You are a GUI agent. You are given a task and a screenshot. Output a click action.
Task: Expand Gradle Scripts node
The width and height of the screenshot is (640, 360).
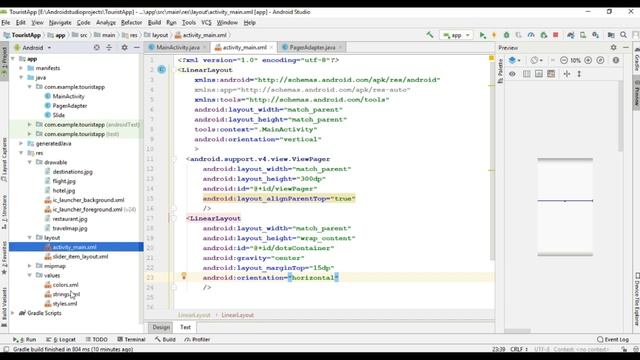[13, 313]
